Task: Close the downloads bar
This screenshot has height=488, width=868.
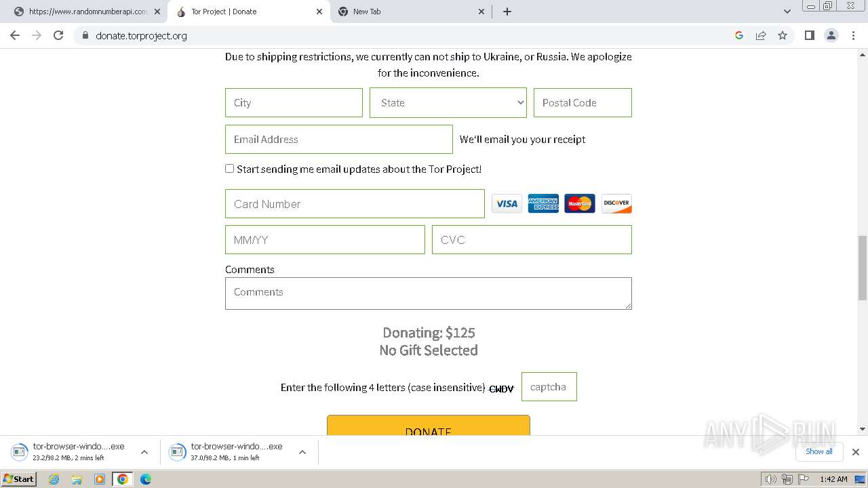Action: coord(856,452)
